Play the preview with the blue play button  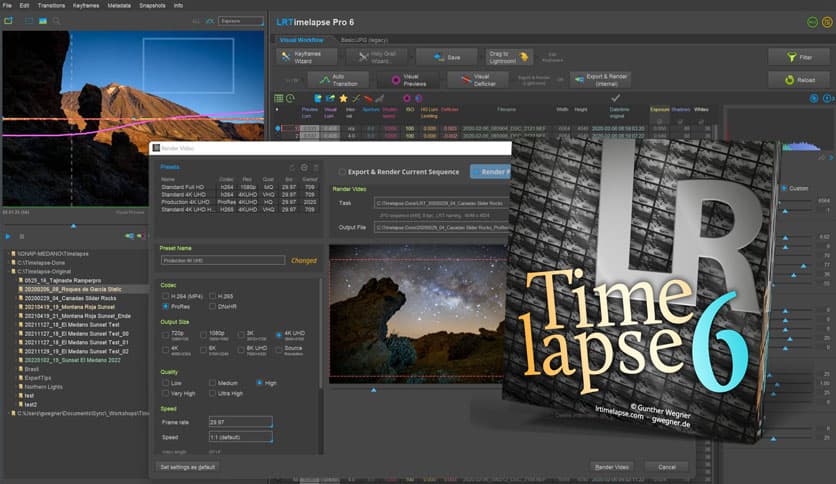point(8,236)
